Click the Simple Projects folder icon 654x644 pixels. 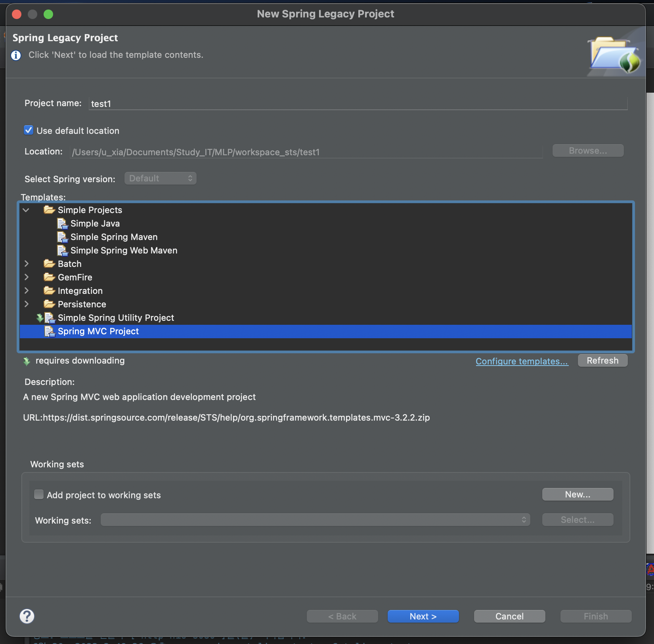pos(49,210)
